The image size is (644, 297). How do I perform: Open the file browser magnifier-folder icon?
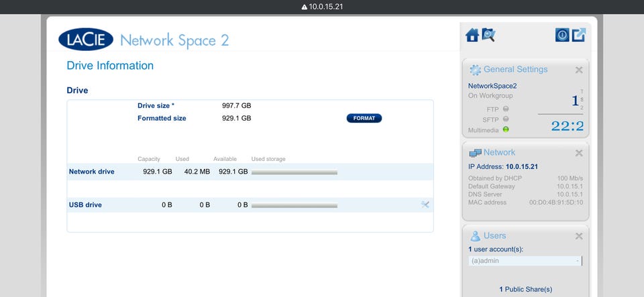488,35
